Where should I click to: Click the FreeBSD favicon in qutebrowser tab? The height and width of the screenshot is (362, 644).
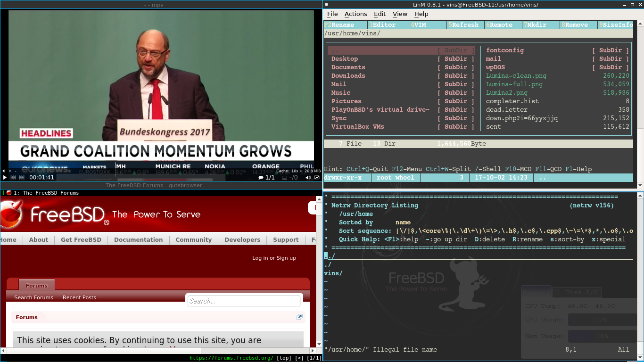8,193
